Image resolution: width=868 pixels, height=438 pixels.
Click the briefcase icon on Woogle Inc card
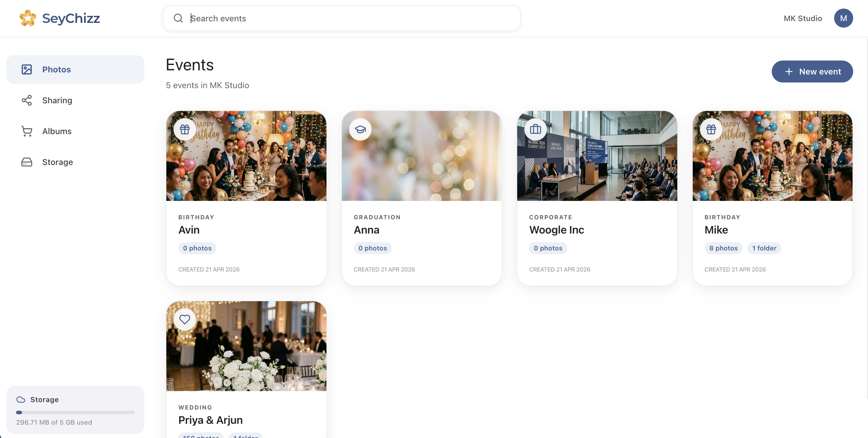tap(535, 129)
